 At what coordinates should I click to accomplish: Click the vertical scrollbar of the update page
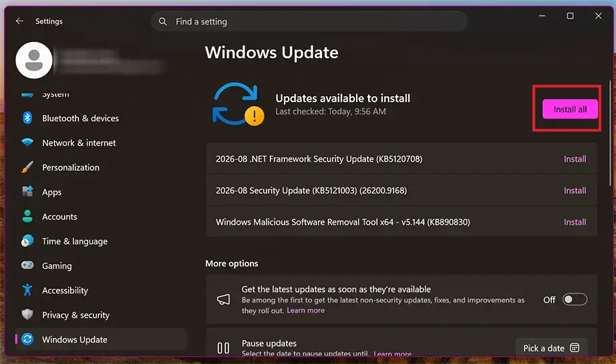(x=610, y=134)
